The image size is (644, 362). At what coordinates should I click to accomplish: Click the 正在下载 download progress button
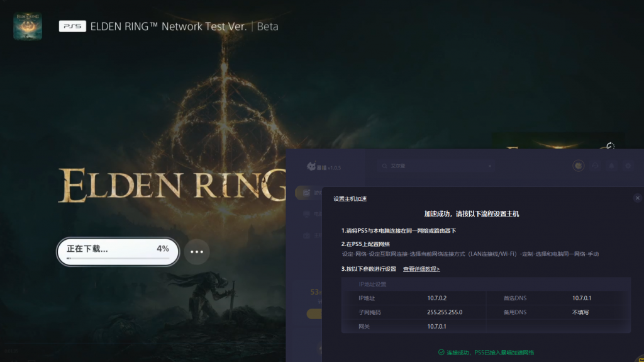pos(118,252)
